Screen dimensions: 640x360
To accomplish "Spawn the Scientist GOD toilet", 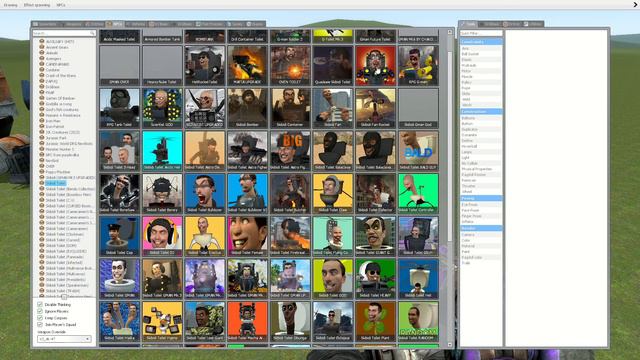I will 162,108.
